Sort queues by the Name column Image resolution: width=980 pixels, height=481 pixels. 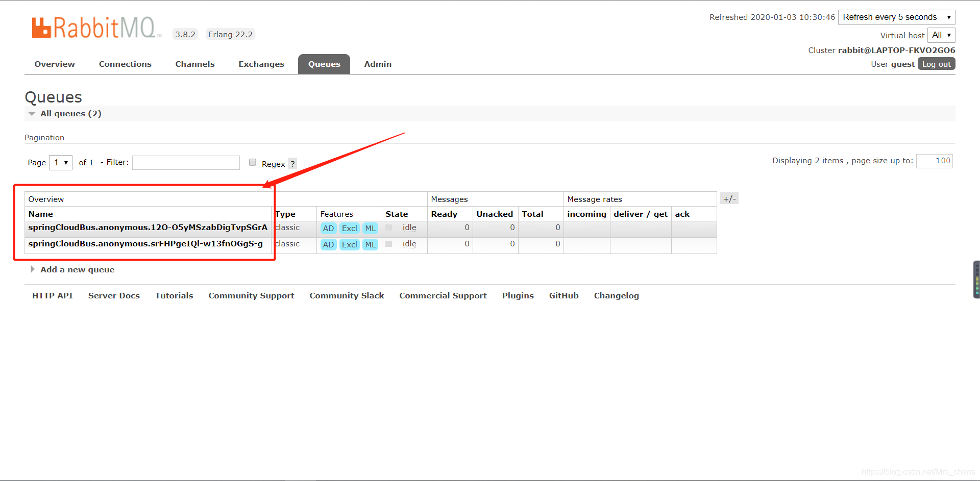[x=41, y=214]
